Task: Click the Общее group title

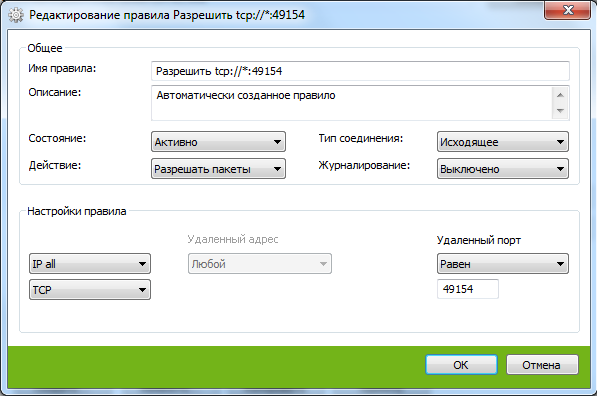Action: click(45, 48)
